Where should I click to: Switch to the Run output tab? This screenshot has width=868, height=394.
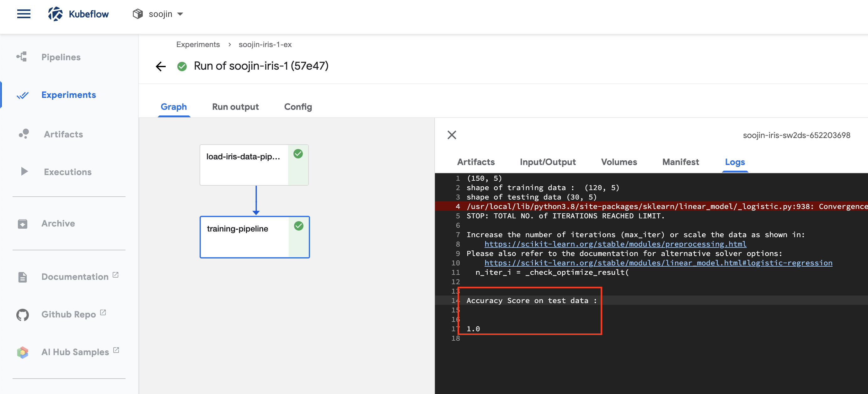pos(235,107)
